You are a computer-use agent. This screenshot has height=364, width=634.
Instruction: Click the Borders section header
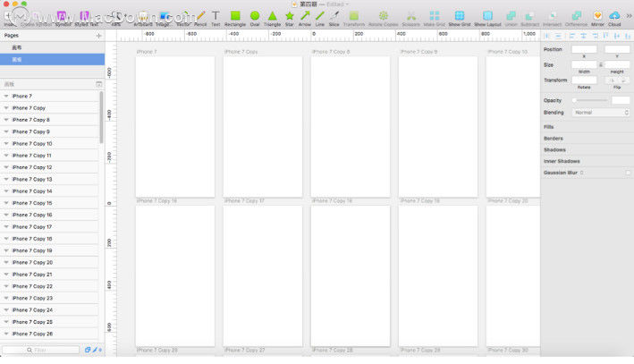554,139
